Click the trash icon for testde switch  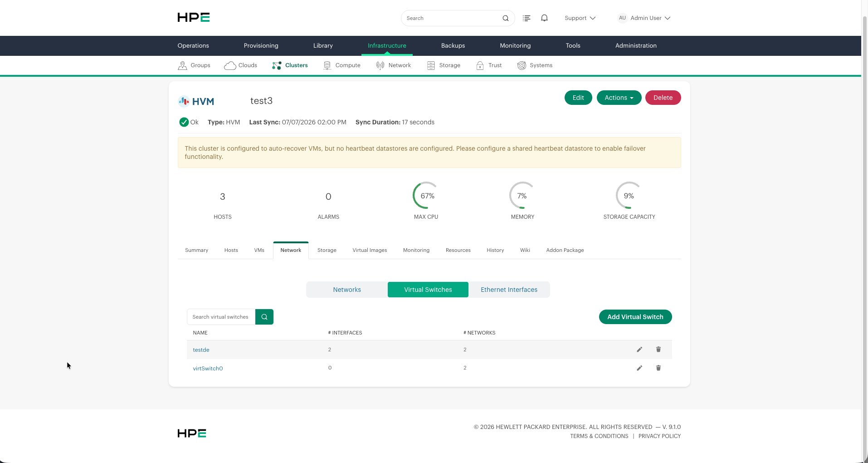(658, 350)
